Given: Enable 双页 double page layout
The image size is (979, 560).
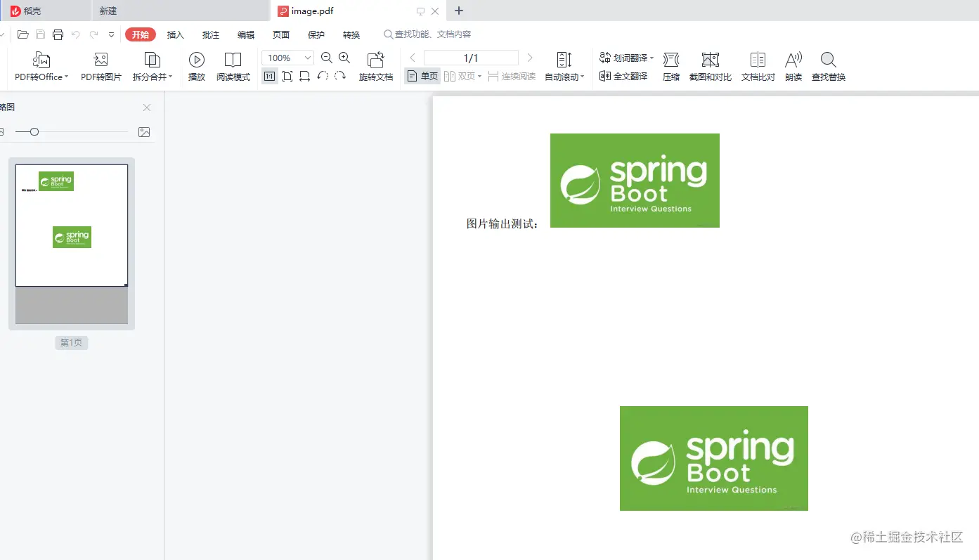Looking at the screenshot, I should tap(462, 76).
